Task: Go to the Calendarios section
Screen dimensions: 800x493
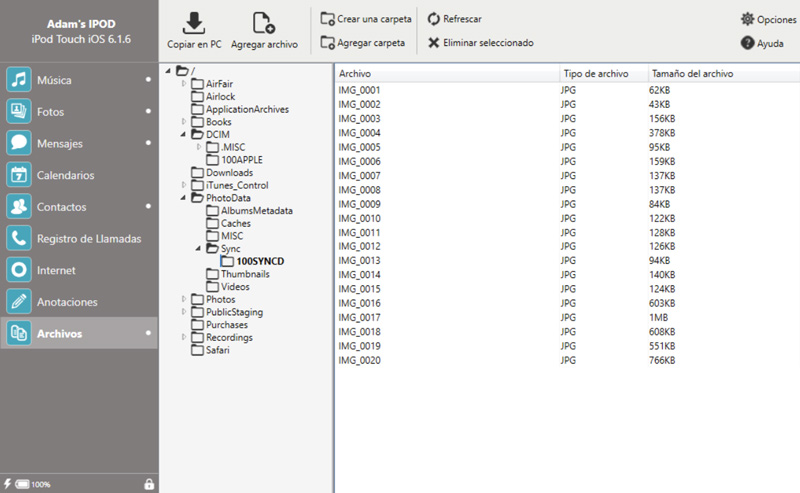Action: (x=79, y=175)
